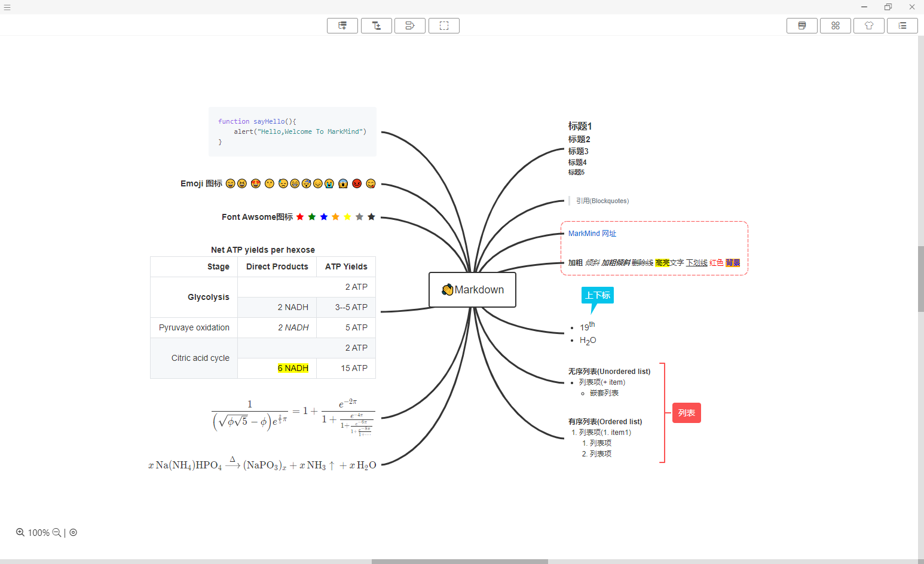Screen dimensions: 924x564
Task: Open the MarkMind 网址 link
Action: click(592, 234)
